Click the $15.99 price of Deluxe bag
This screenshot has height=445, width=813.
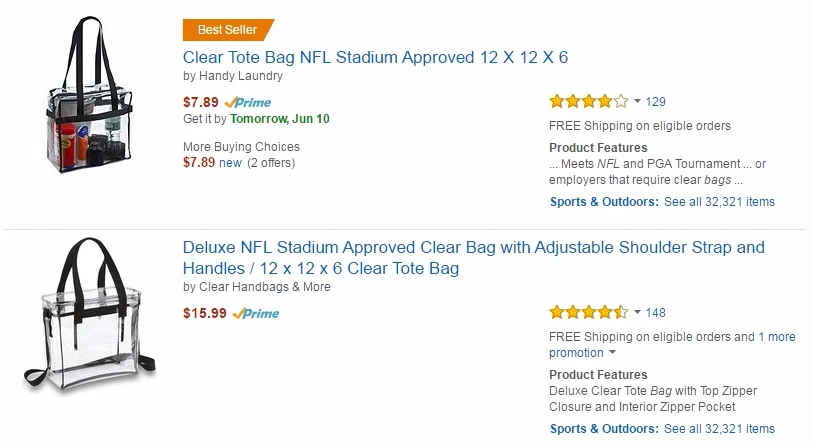click(204, 313)
